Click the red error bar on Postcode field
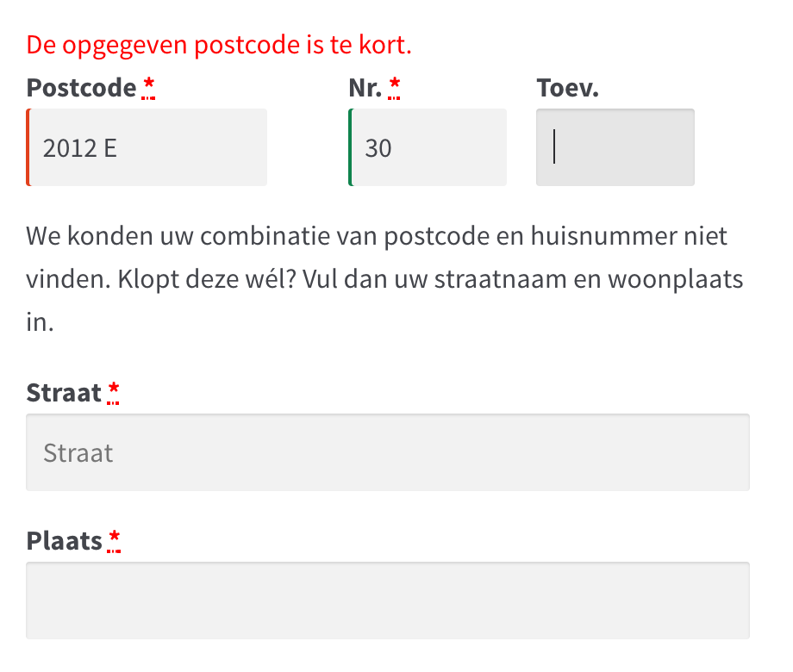The image size is (793, 672). click(x=28, y=148)
